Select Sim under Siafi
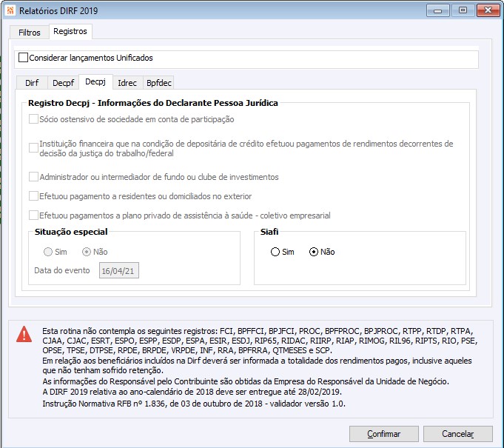504x448 pixels. [x=275, y=252]
